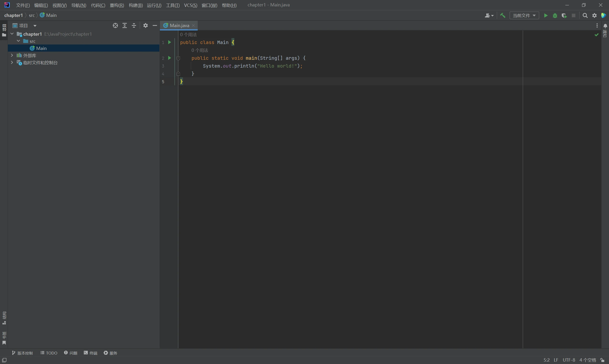The width and height of the screenshot is (609, 364).
Task: Toggle tool window bars icon bottom-left
Action: [4, 360]
